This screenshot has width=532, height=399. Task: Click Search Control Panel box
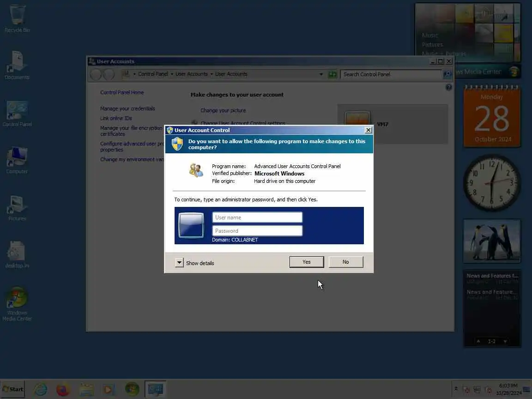coord(391,74)
